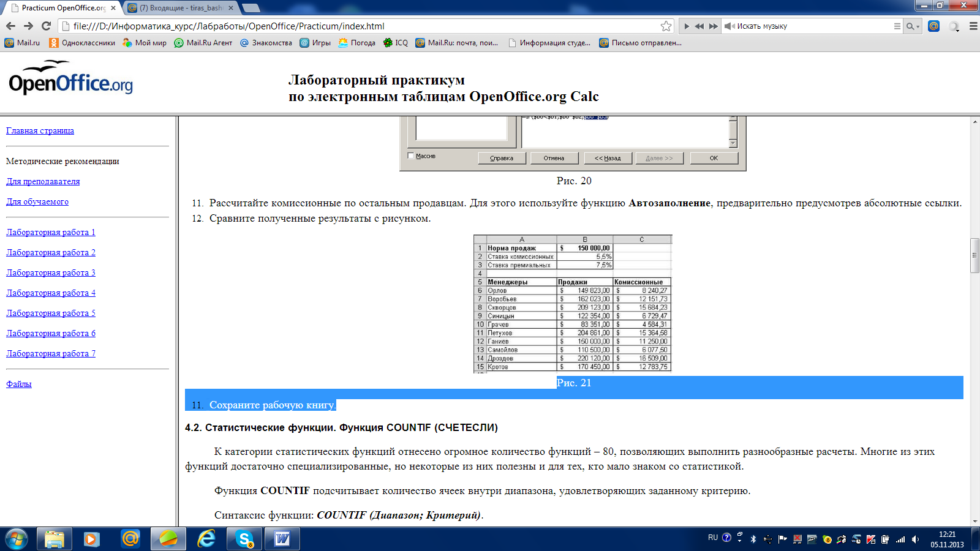Screen dimensions: 980x551
Task: Switch to the Входящие mail tab
Action: [x=181, y=8]
